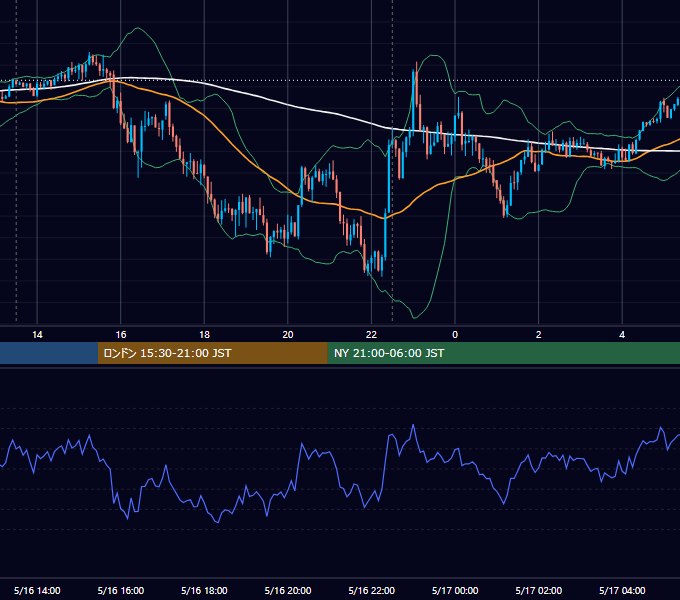The width and height of the screenshot is (680, 600).
Task: Click the hour label 2 on price chart axis
Action: 539,335
